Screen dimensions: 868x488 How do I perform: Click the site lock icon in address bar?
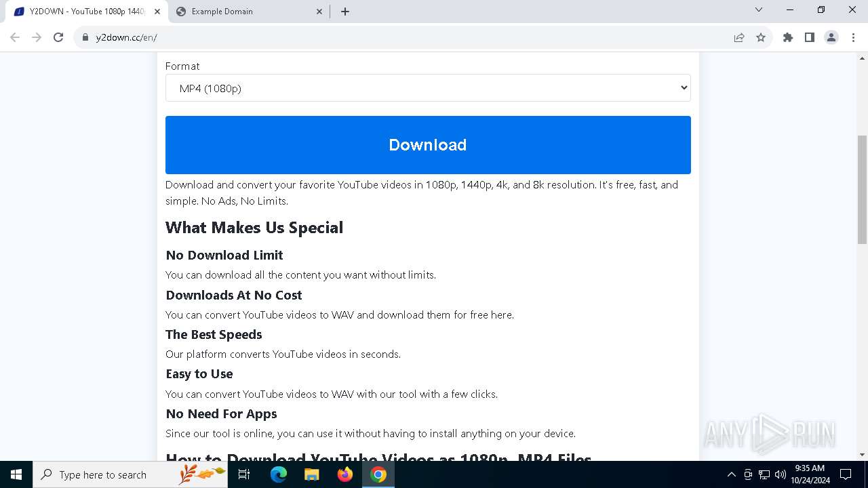85,38
